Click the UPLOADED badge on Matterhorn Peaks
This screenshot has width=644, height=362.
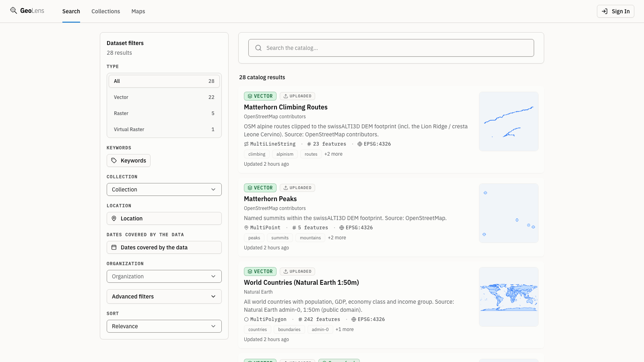[x=297, y=188]
